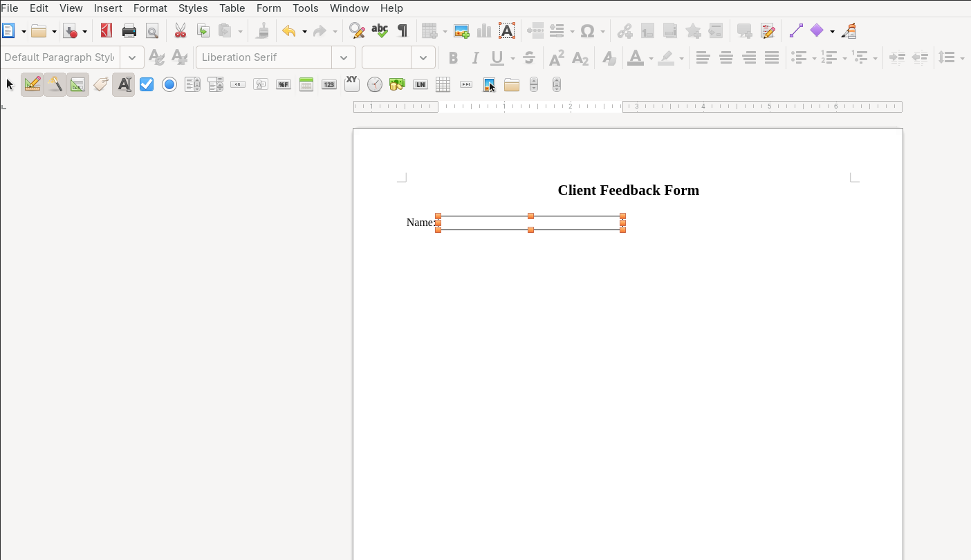
Task: Run the abc spelling check
Action: tap(380, 30)
